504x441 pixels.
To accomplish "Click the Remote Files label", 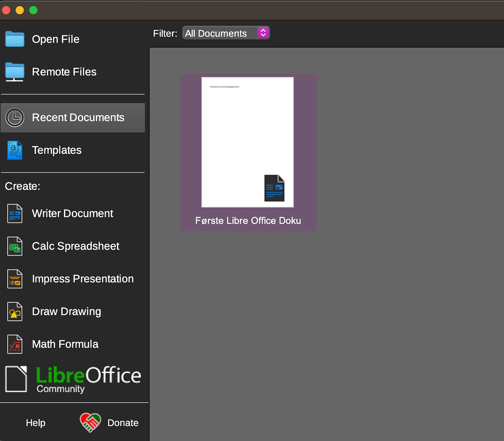I will pos(64,72).
